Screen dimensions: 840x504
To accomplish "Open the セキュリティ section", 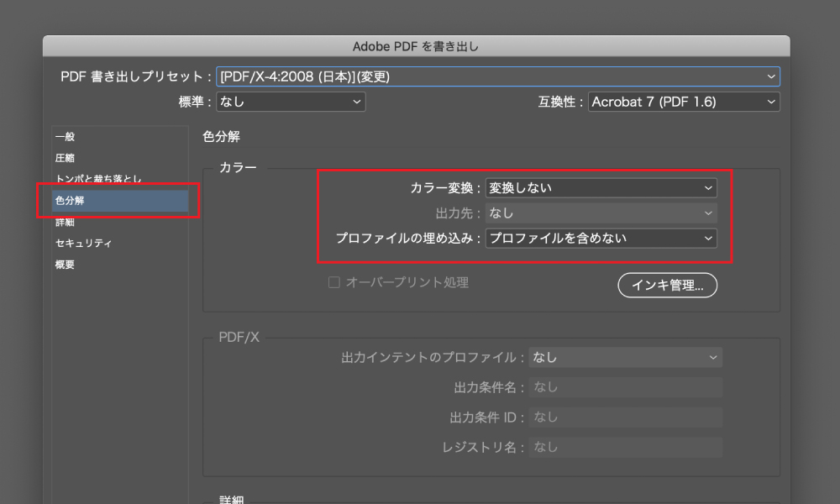I will (x=84, y=244).
